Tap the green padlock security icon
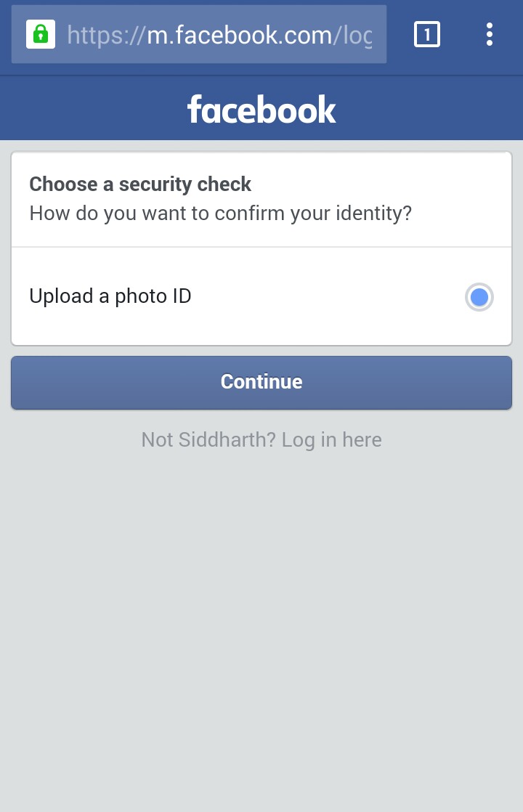 (41, 33)
